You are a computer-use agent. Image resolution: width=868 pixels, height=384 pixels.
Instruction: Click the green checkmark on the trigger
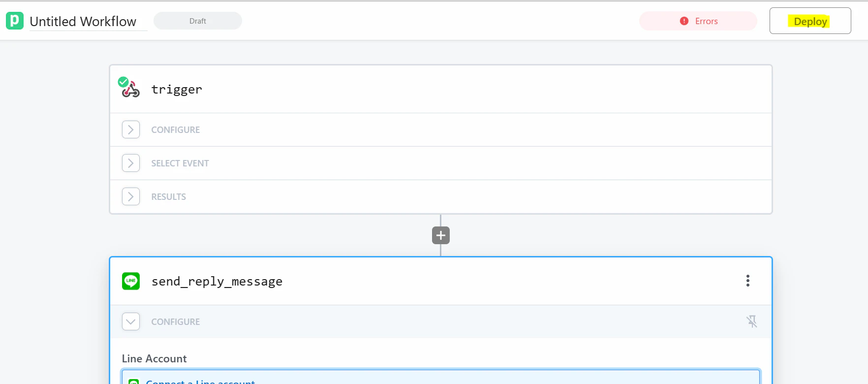[123, 82]
